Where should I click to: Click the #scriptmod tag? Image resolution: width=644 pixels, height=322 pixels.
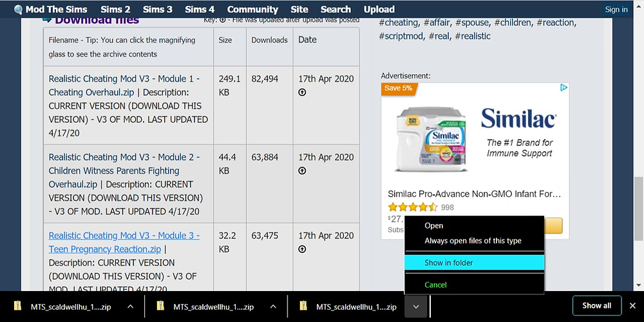402,36
